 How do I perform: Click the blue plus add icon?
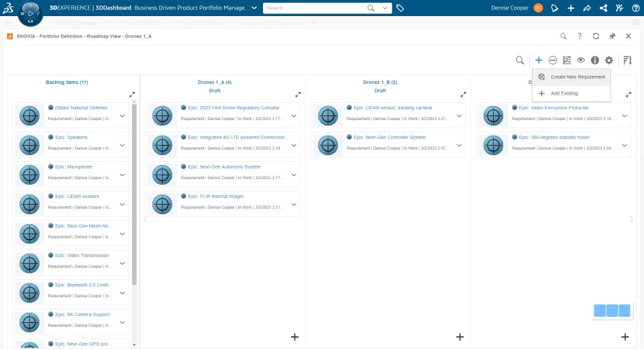tap(539, 60)
